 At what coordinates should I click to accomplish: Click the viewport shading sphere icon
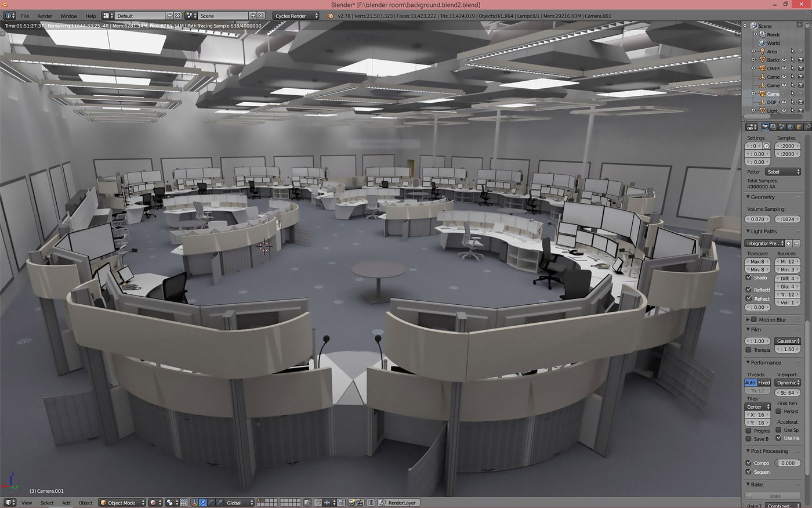click(x=153, y=503)
